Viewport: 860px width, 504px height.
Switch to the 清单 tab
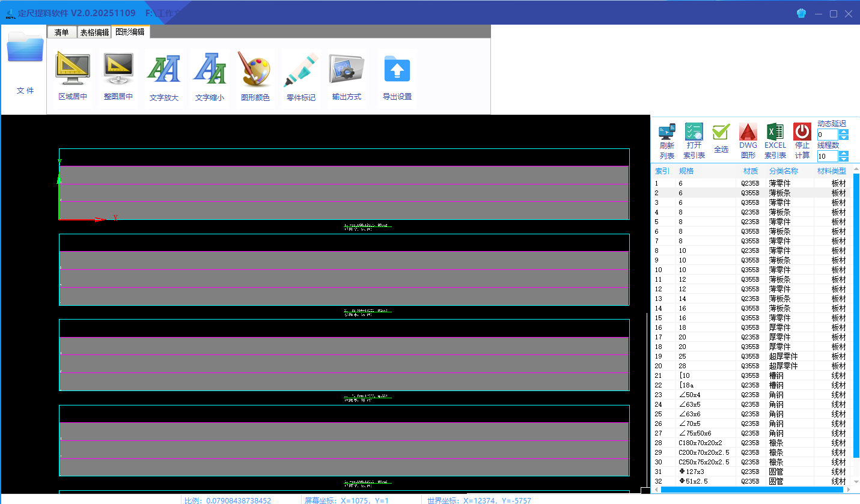tap(61, 32)
